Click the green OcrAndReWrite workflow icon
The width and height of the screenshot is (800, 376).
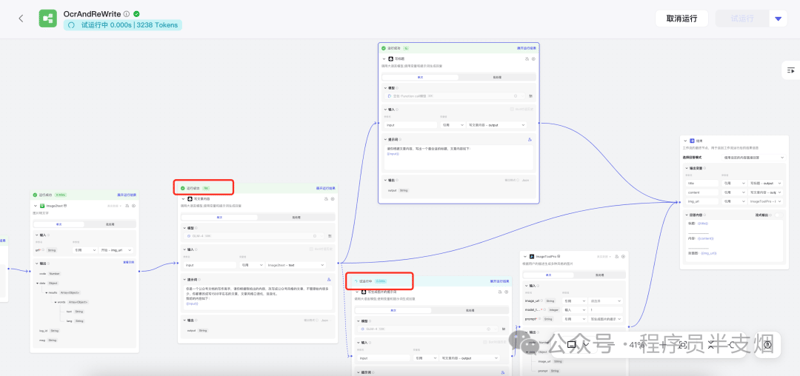tap(48, 18)
